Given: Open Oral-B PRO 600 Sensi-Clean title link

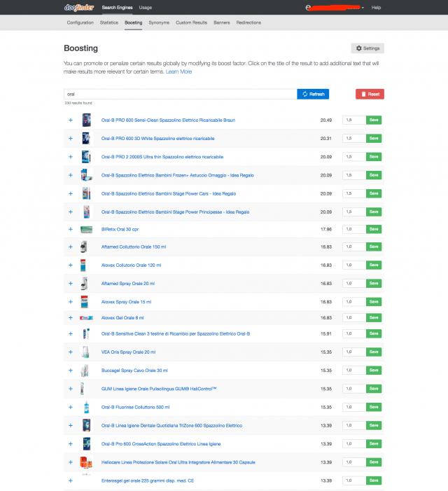Looking at the screenshot, I should coord(168,120).
